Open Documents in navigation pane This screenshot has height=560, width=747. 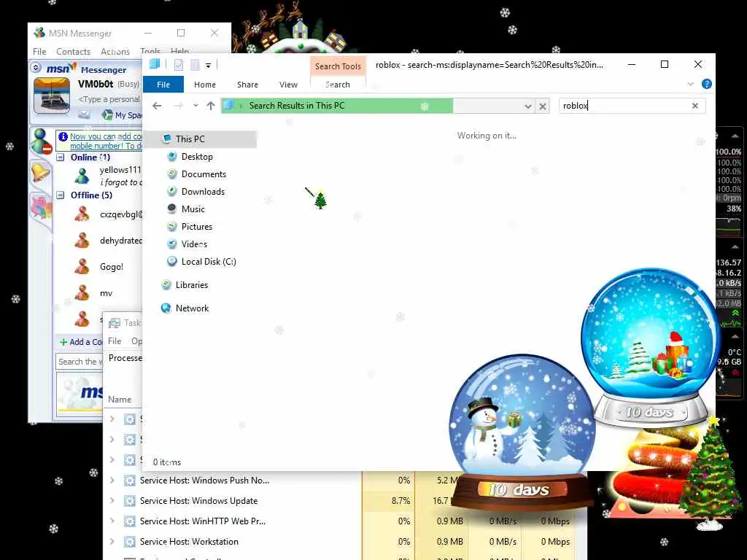tap(204, 174)
